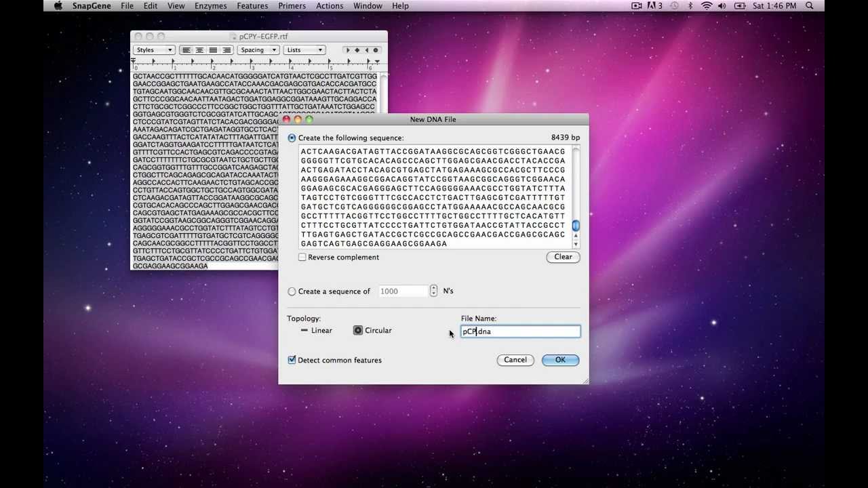This screenshot has width=868, height=488.
Task: Open Time Machine menu bar icon
Action: (674, 6)
